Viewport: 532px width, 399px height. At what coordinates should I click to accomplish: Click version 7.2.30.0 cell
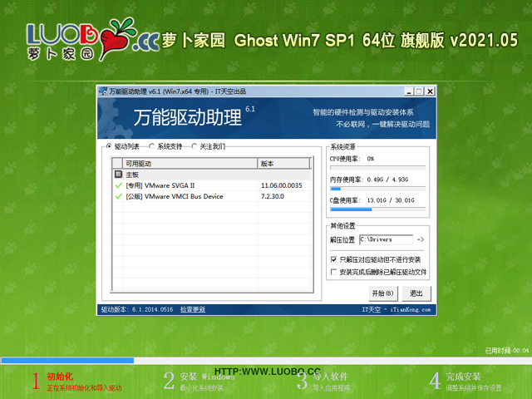(x=273, y=196)
